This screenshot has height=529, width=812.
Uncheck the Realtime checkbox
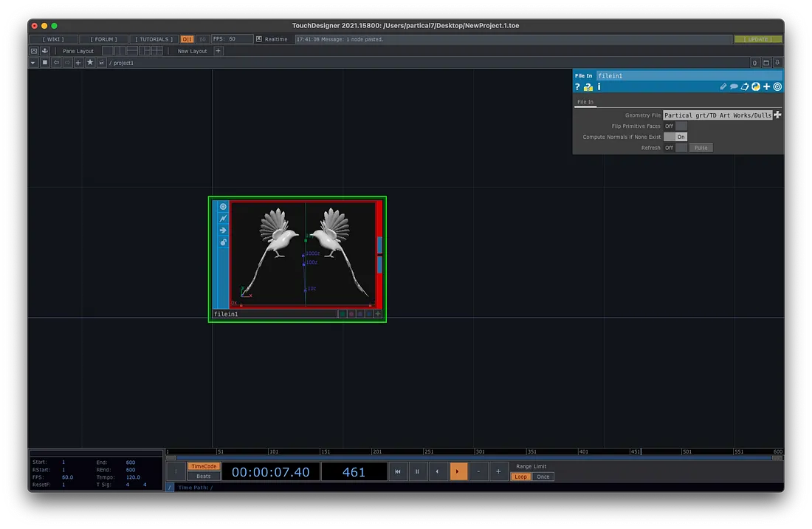click(259, 39)
